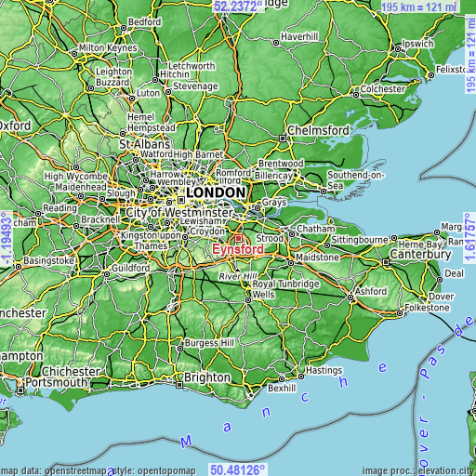This screenshot has height=476, width=476.
Task: Click the Ashford town marker
Action: click(x=350, y=297)
